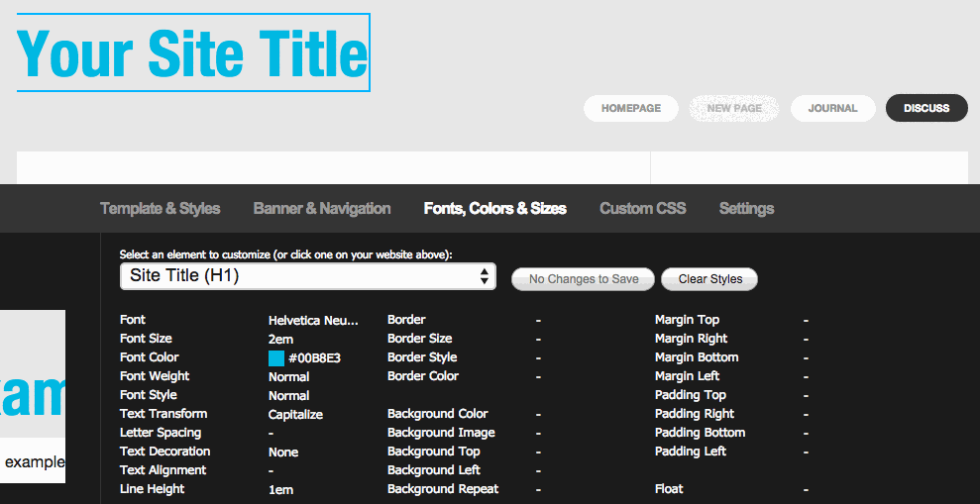Click the Your Site Title heading
Viewport: 980px width, 504px height.
(193, 53)
